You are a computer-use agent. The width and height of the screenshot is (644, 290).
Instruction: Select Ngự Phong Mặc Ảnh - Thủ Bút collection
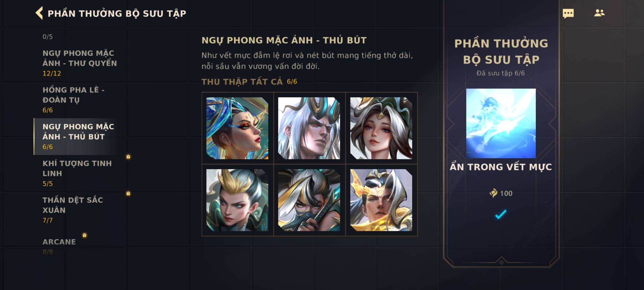tap(80, 136)
